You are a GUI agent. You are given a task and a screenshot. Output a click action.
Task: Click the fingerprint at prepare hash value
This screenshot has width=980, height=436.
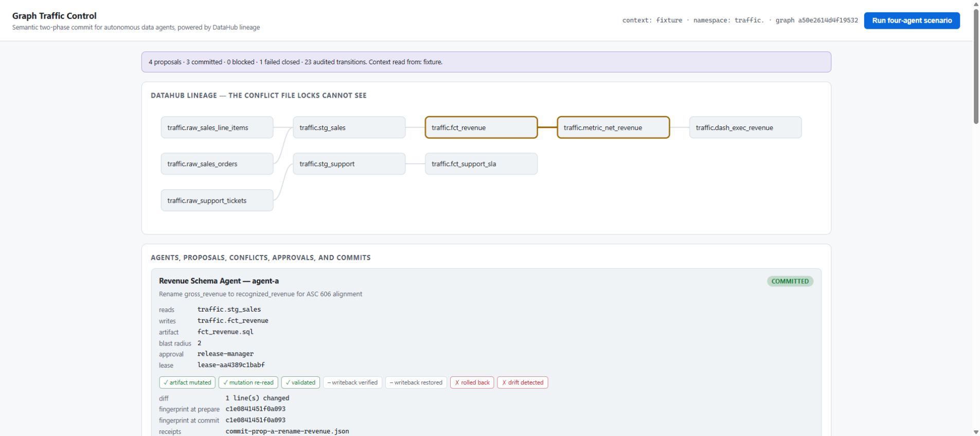(256, 409)
